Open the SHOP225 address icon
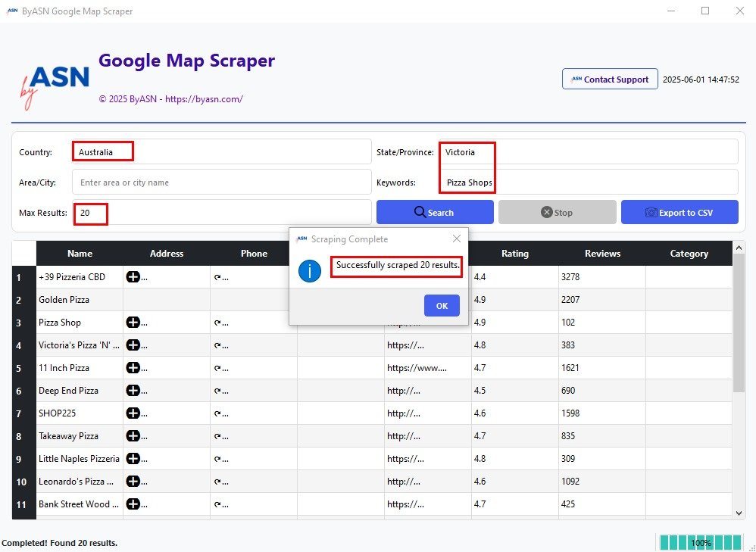The image size is (756, 552). [133, 413]
